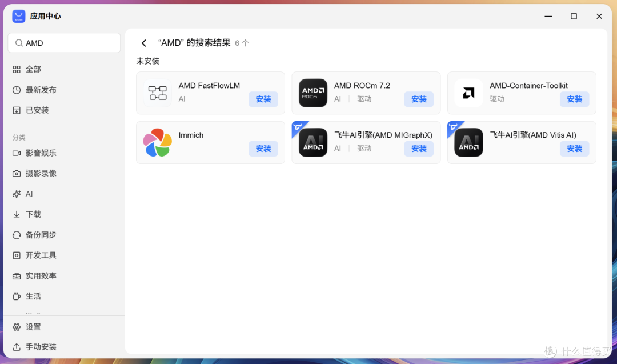This screenshot has height=364, width=617.
Task: Click the 开发工具 code icon
Action: click(17, 255)
